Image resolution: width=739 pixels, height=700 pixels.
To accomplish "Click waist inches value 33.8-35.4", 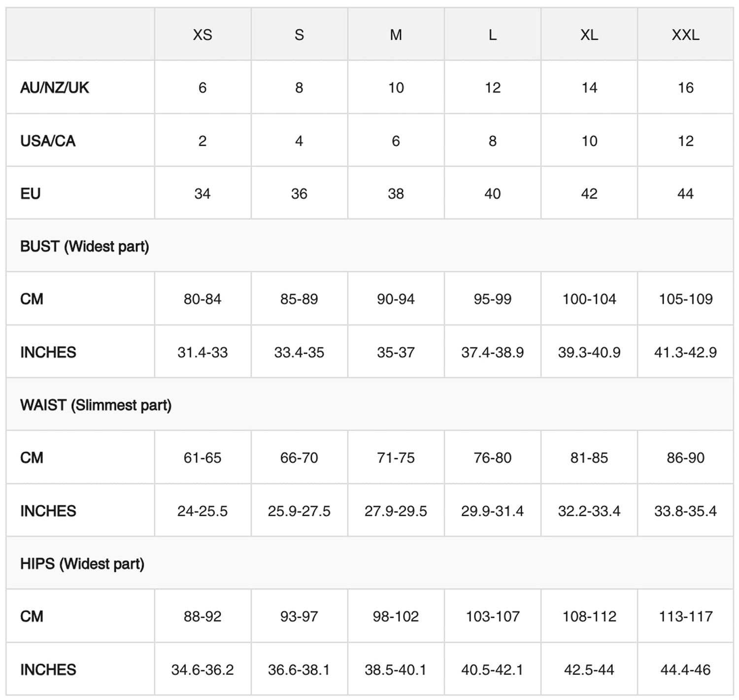I will click(685, 511).
